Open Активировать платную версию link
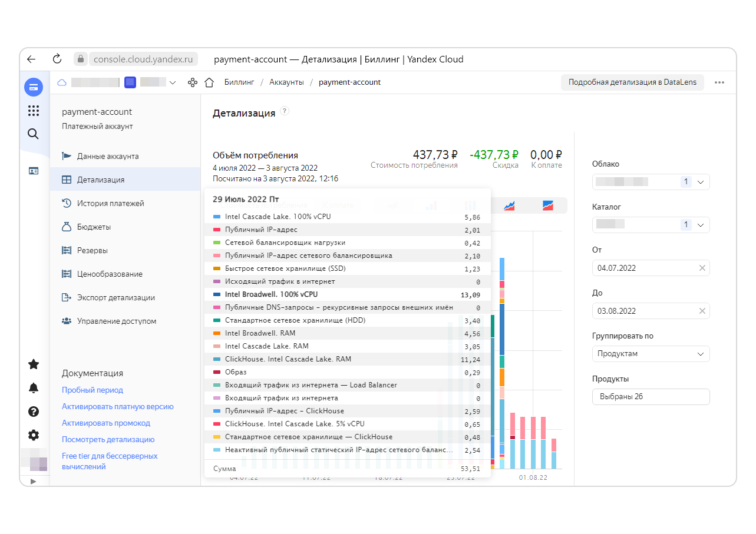This screenshot has width=756, height=534. coord(118,406)
